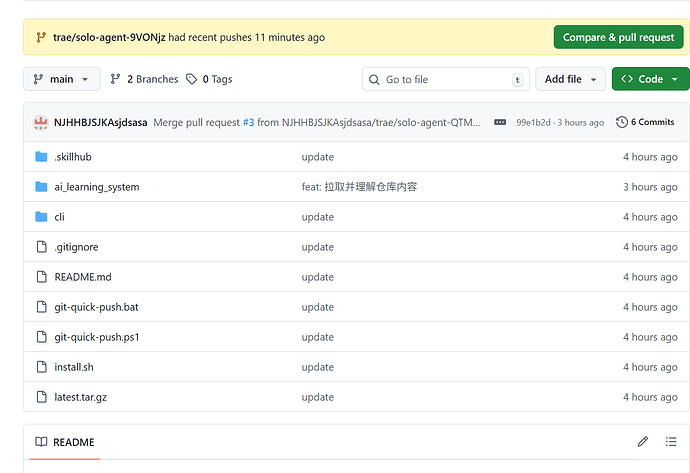Image resolution: width=690 pixels, height=473 pixels.
Task: Click the file icon for README.md
Action: (41, 277)
